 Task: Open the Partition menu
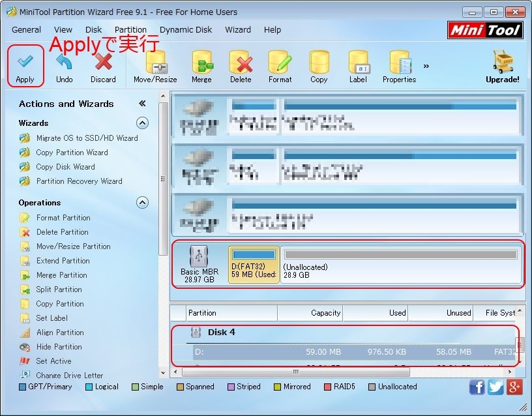click(130, 30)
